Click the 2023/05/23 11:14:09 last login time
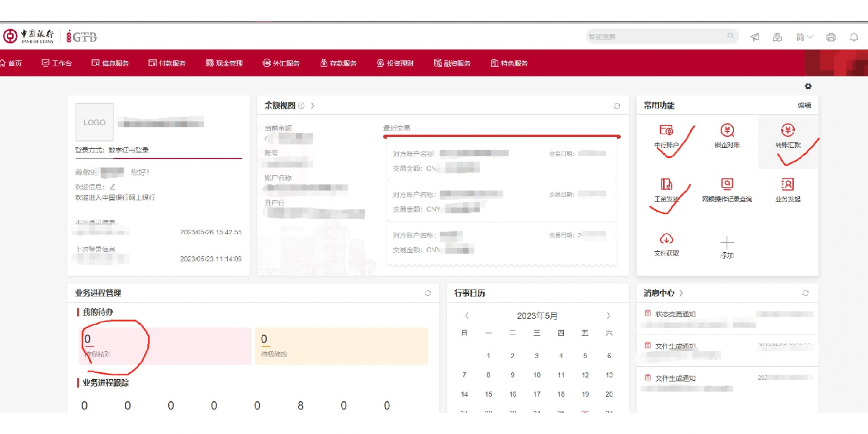Screen dimensions: 868x434 [211, 259]
